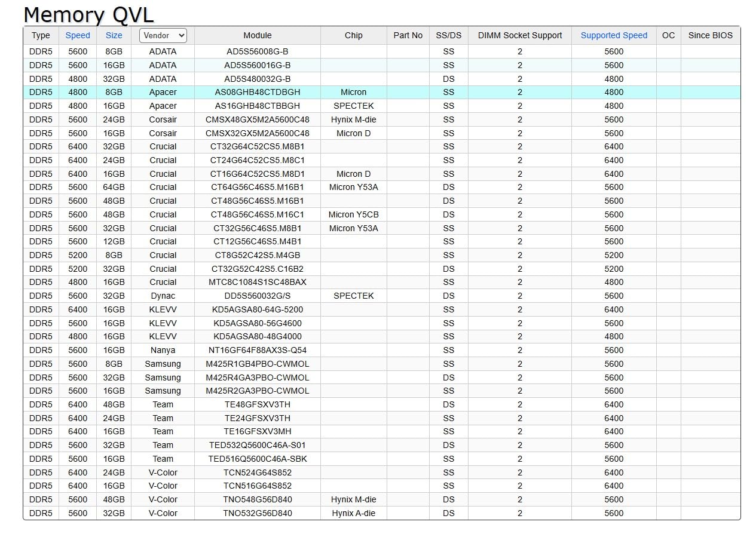
Task: Click the OC column header
Action: coord(669,35)
